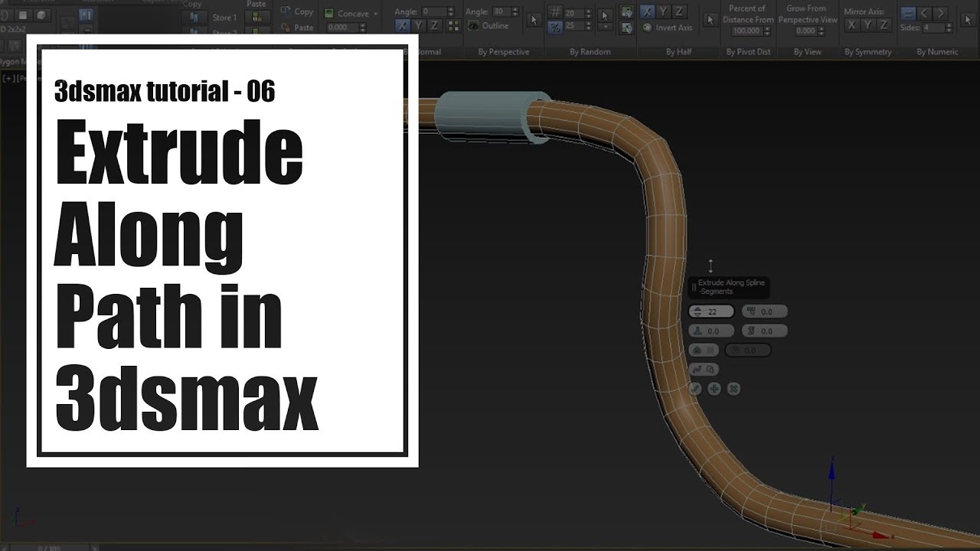
Task: Toggle caddy Extrude Along Face Normal
Action: point(704,350)
